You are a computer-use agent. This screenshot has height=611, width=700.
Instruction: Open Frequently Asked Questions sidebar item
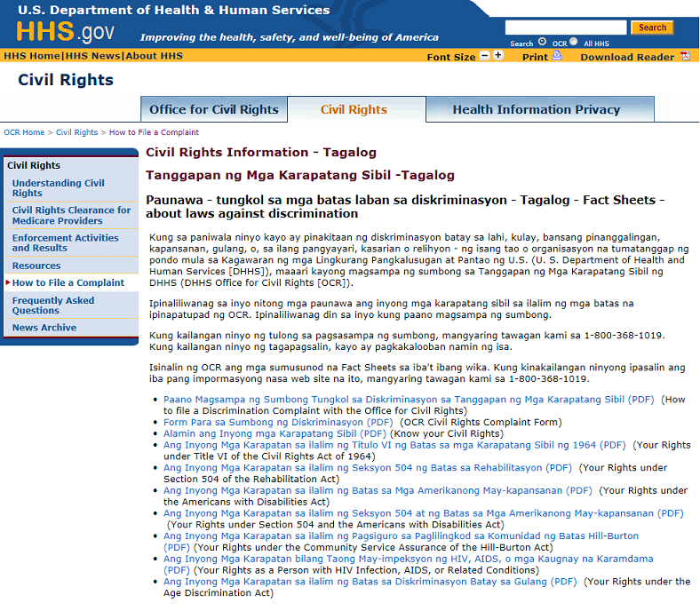[53, 305]
